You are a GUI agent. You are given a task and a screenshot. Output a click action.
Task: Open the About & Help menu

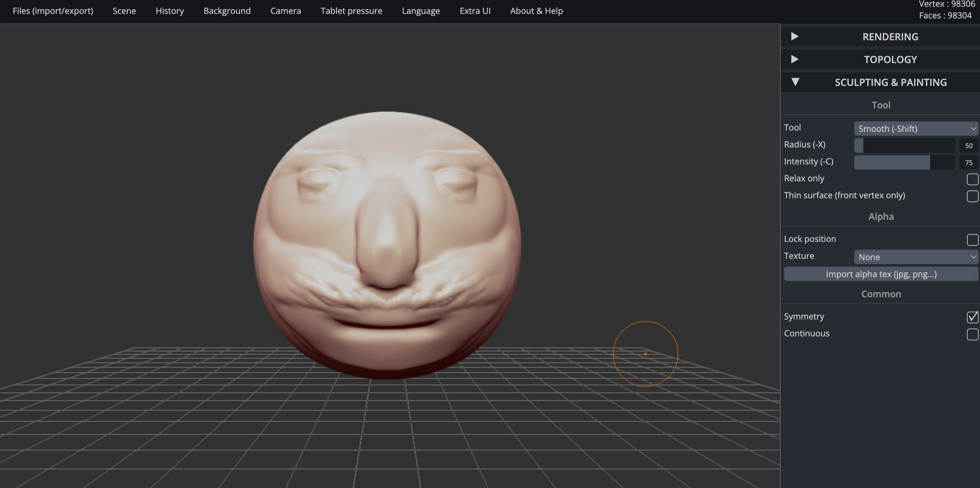pyautogui.click(x=536, y=11)
